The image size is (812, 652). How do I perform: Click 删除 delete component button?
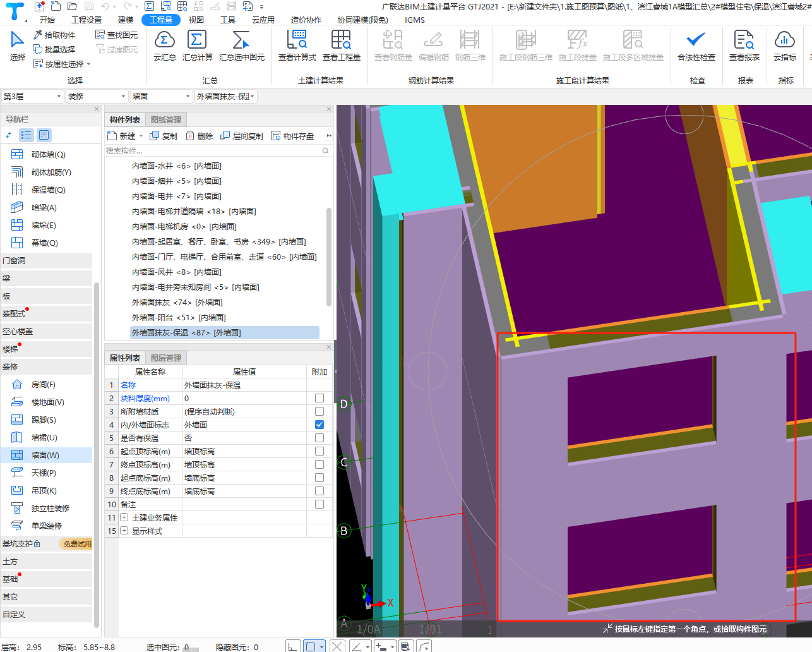point(200,136)
